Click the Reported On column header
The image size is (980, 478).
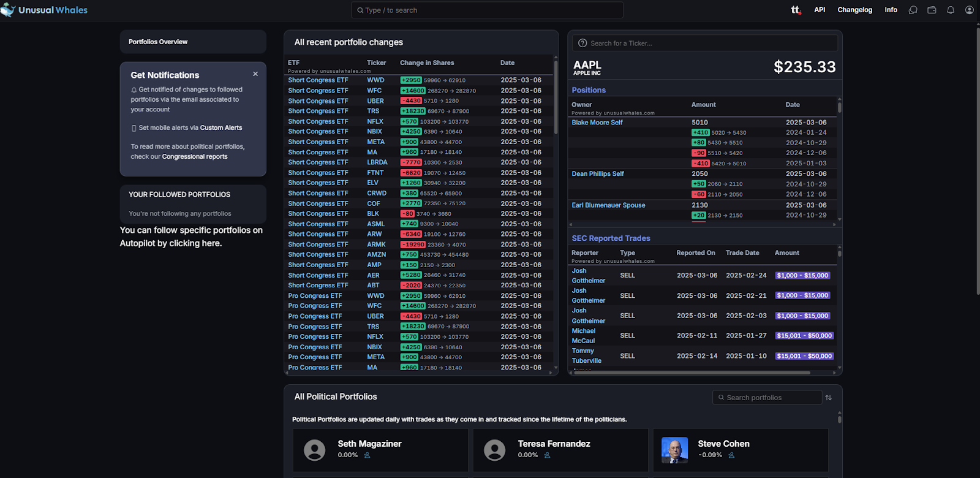coord(696,253)
